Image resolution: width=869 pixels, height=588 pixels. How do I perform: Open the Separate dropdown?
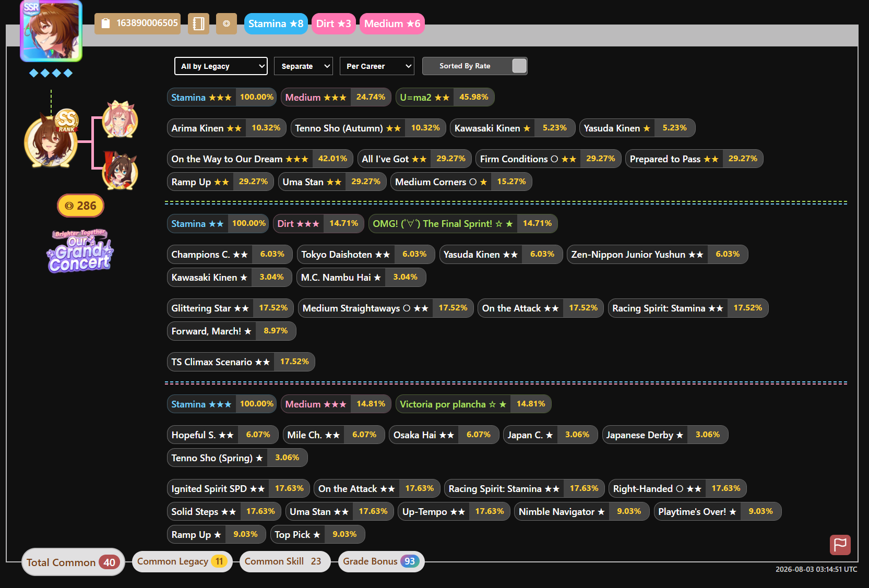[303, 66]
